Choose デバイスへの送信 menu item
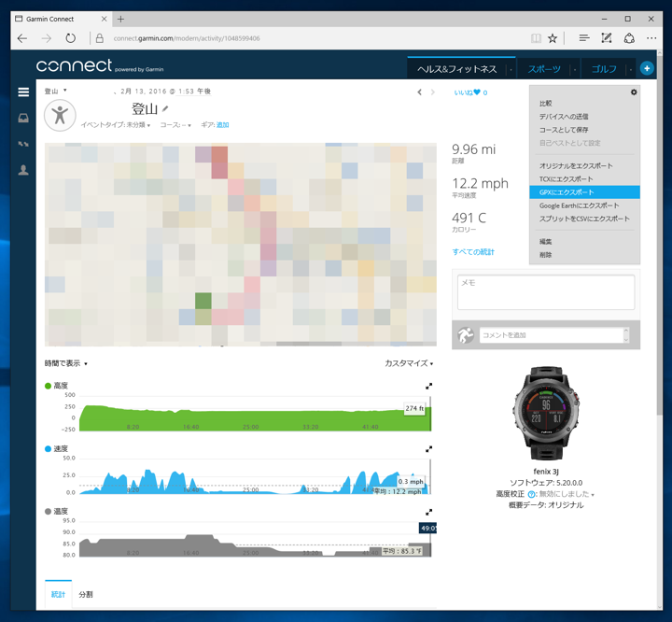This screenshot has width=672, height=622. (584, 117)
